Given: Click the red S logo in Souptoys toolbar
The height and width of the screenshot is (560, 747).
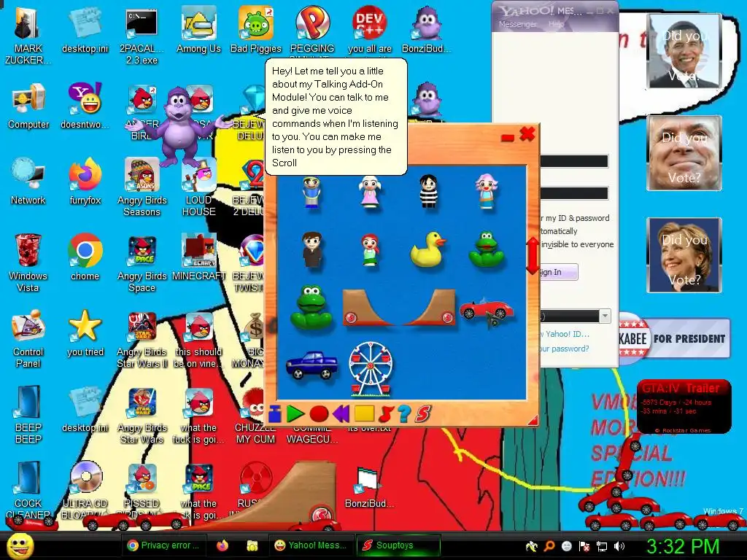Looking at the screenshot, I should click(x=422, y=414).
